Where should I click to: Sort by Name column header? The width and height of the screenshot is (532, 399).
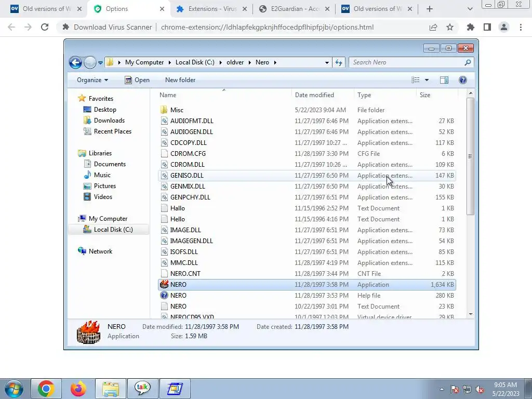click(224, 95)
